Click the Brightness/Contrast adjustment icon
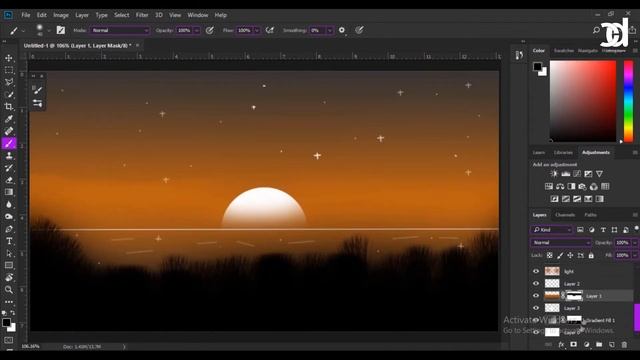Image resolution: width=640 pixels, height=360 pixels. 554,174
